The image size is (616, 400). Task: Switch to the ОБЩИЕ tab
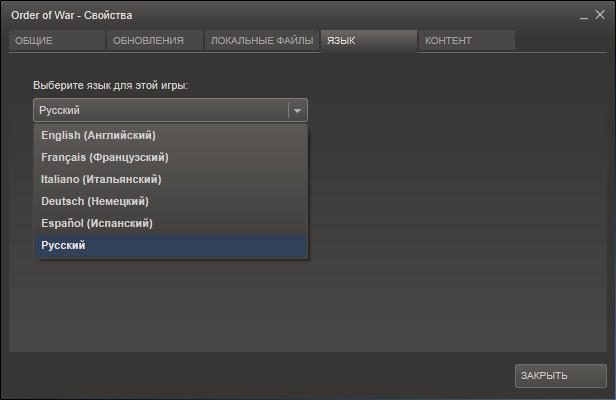pyautogui.click(x=57, y=40)
